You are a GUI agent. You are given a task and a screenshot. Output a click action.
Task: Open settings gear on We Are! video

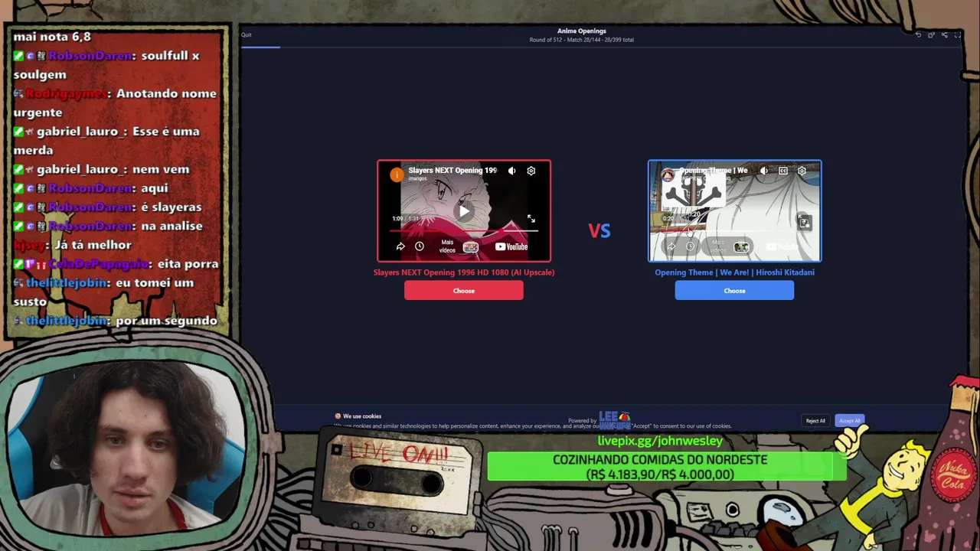pyautogui.click(x=802, y=171)
